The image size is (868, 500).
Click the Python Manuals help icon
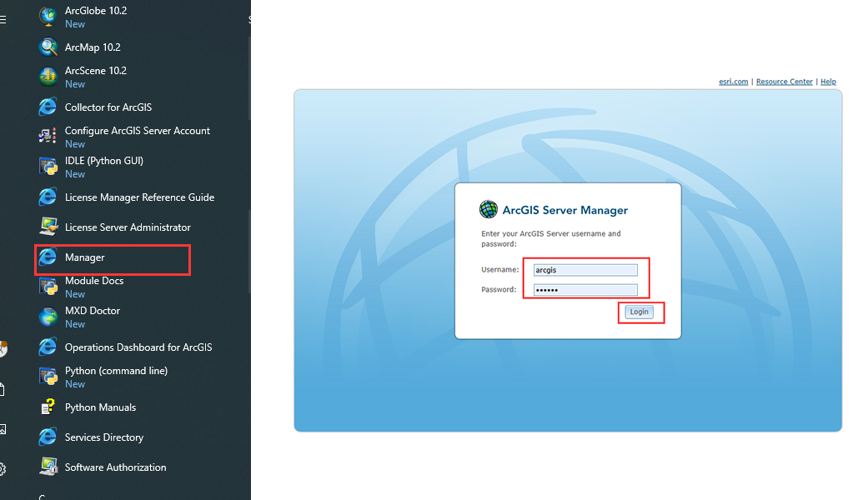pyautogui.click(x=48, y=407)
